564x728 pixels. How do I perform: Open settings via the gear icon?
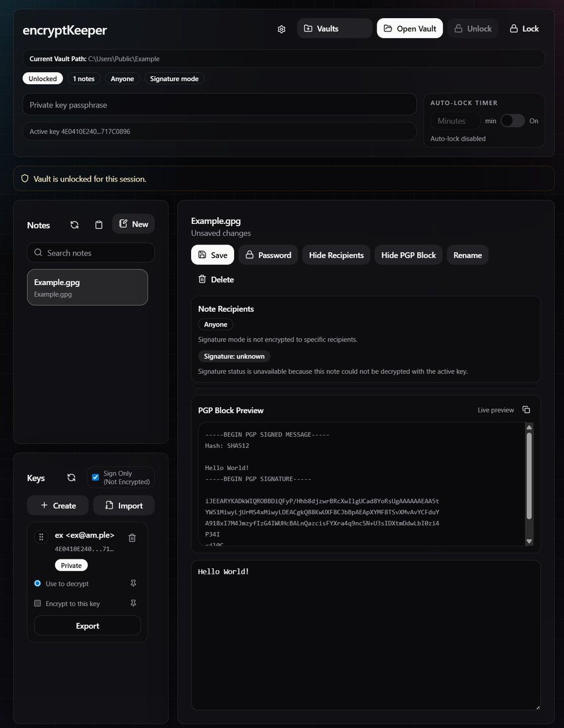[281, 29]
